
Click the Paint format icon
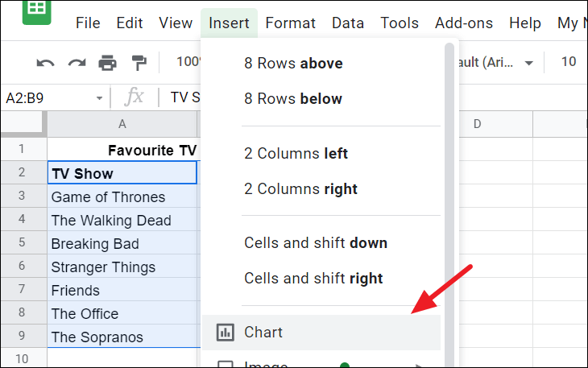click(139, 62)
